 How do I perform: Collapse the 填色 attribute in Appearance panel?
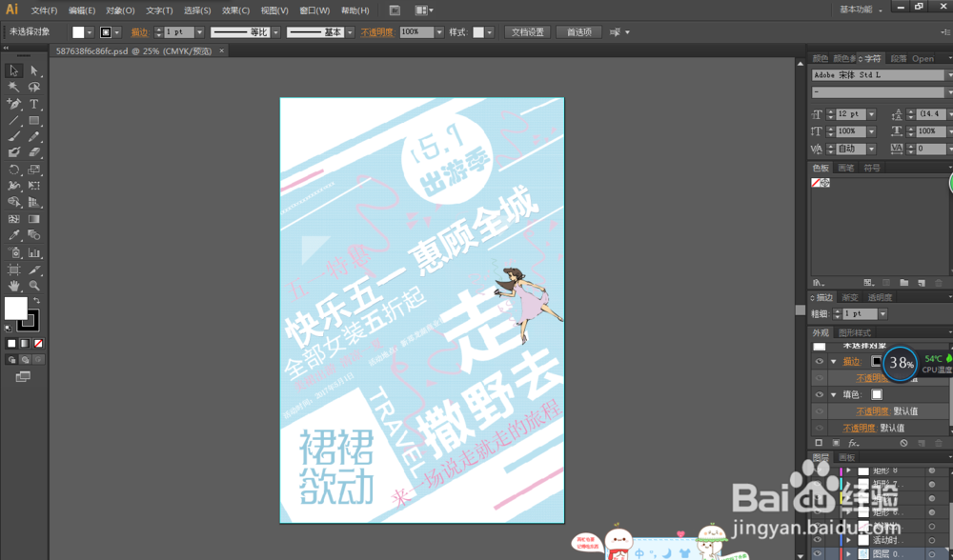[833, 395]
